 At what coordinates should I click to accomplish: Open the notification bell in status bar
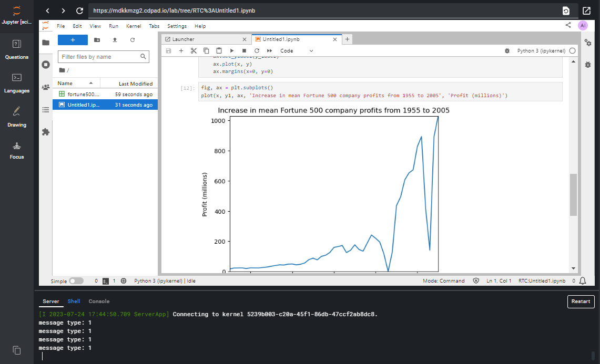[x=583, y=281]
